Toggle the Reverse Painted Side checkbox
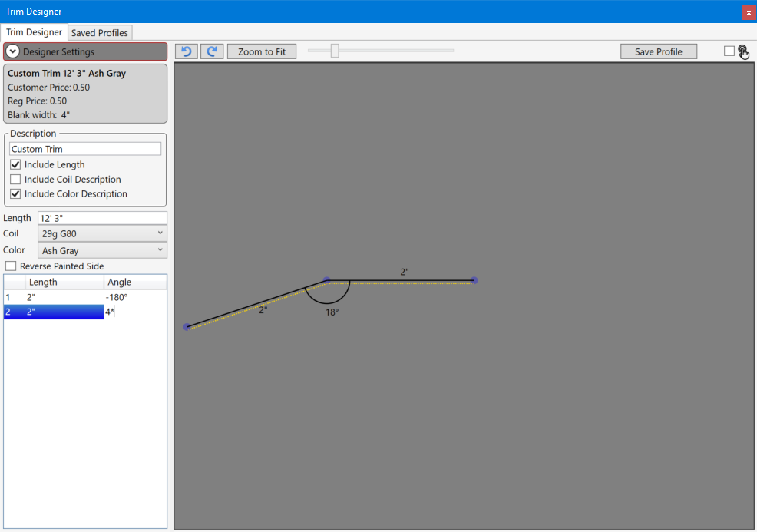757x532 pixels. (x=11, y=266)
